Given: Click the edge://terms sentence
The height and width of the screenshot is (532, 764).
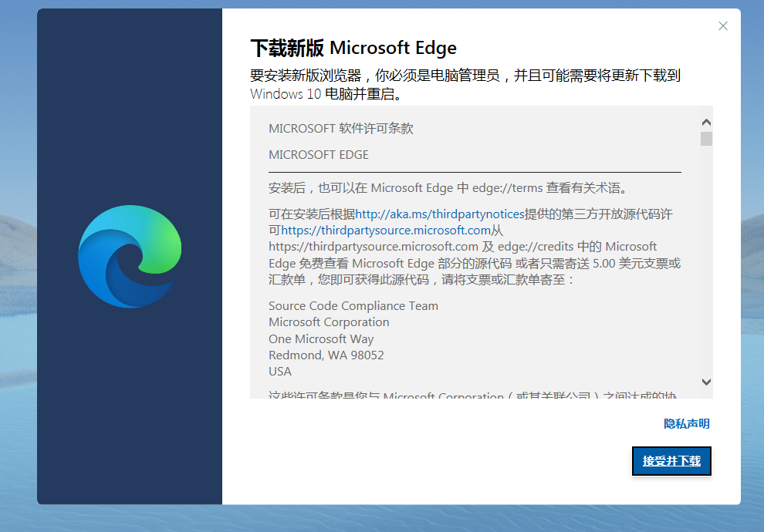Looking at the screenshot, I should click(x=449, y=188).
